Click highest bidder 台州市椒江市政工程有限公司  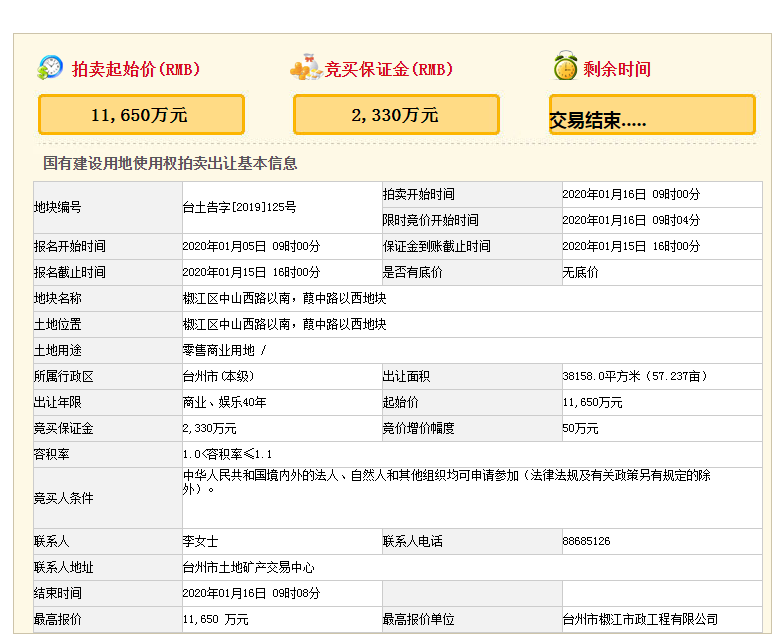(x=640, y=620)
